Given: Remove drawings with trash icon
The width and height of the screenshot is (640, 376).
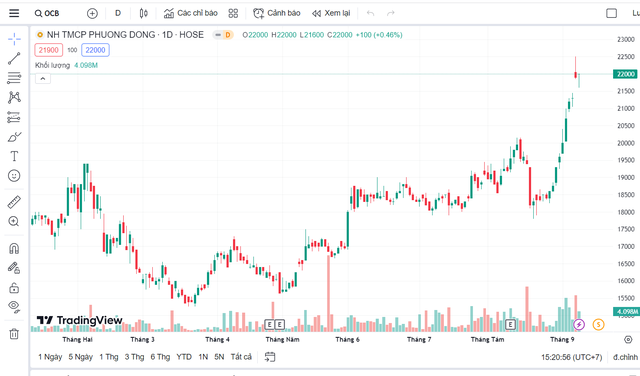Looking at the screenshot, I should 14,334.
